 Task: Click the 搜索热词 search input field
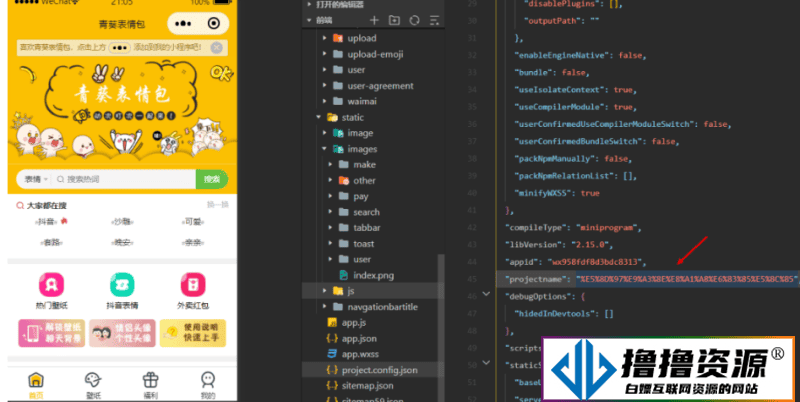point(124,179)
